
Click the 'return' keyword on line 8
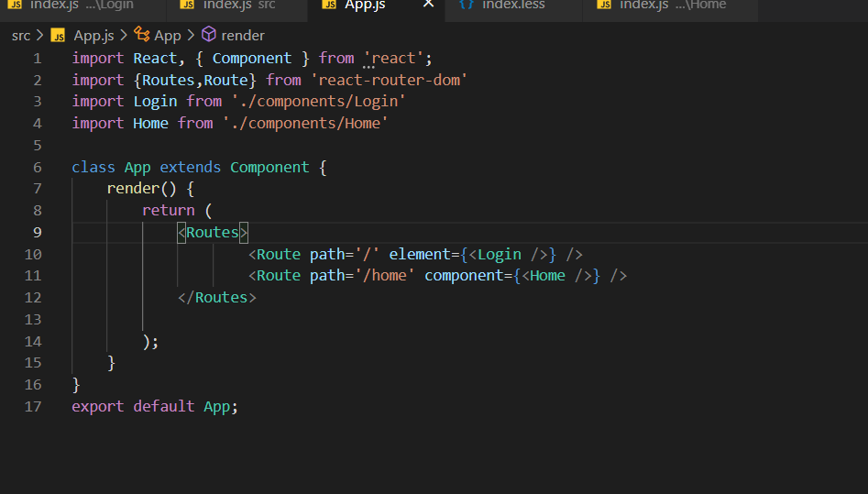click(169, 211)
